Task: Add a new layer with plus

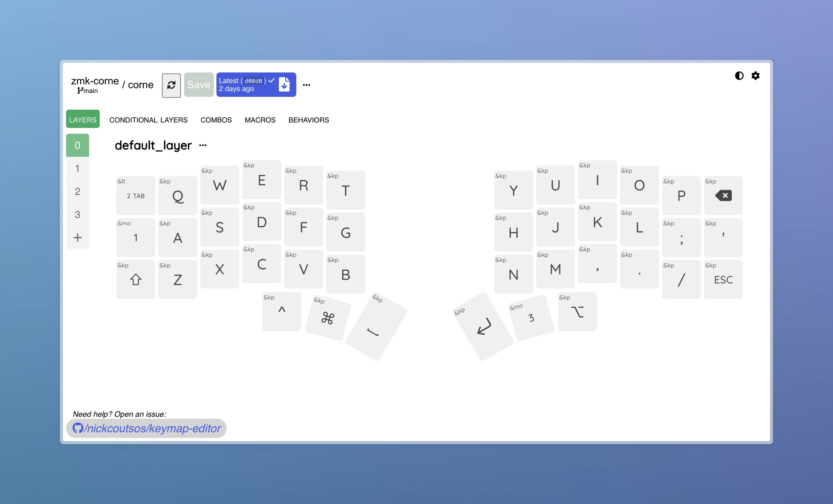Action: [x=77, y=237]
